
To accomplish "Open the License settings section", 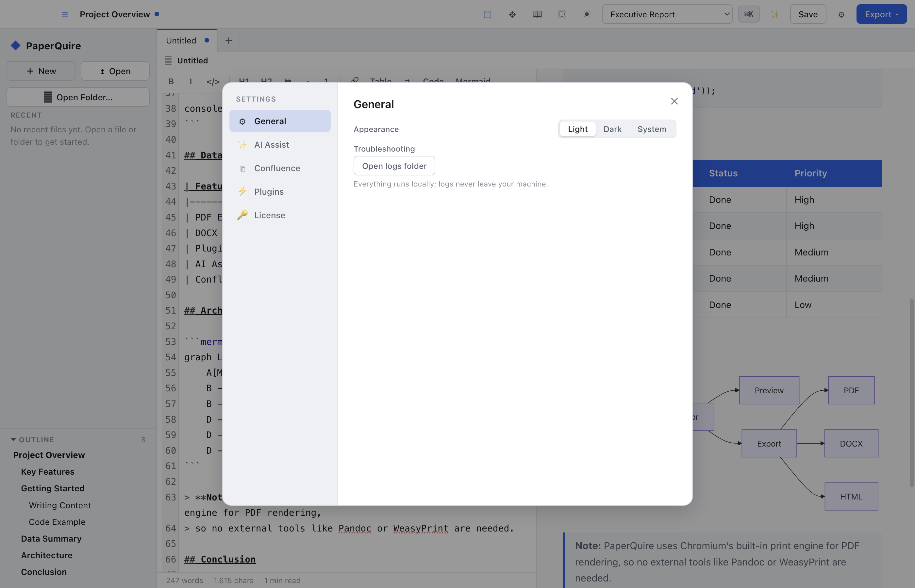I will [279, 215].
